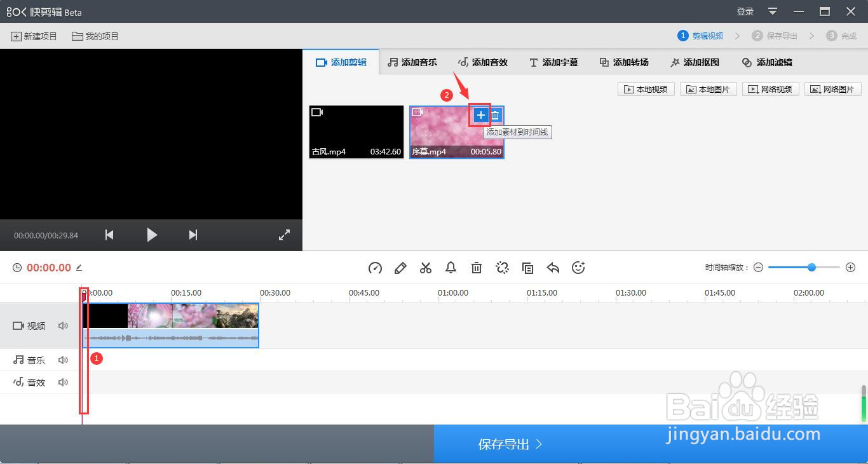The height and width of the screenshot is (464, 868).
Task: Copy clip using the duplicate icon
Action: (527, 268)
